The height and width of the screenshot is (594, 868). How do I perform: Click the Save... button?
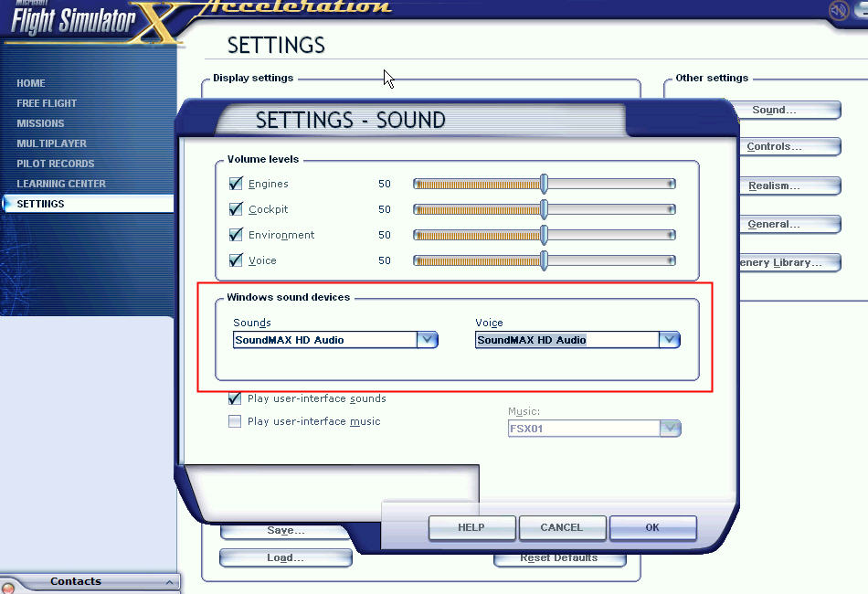[286, 531]
